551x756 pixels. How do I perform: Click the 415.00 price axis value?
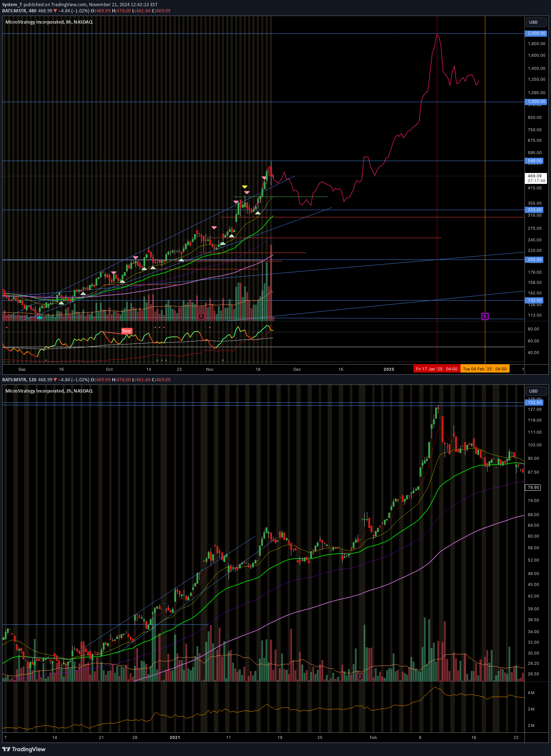click(x=535, y=188)
